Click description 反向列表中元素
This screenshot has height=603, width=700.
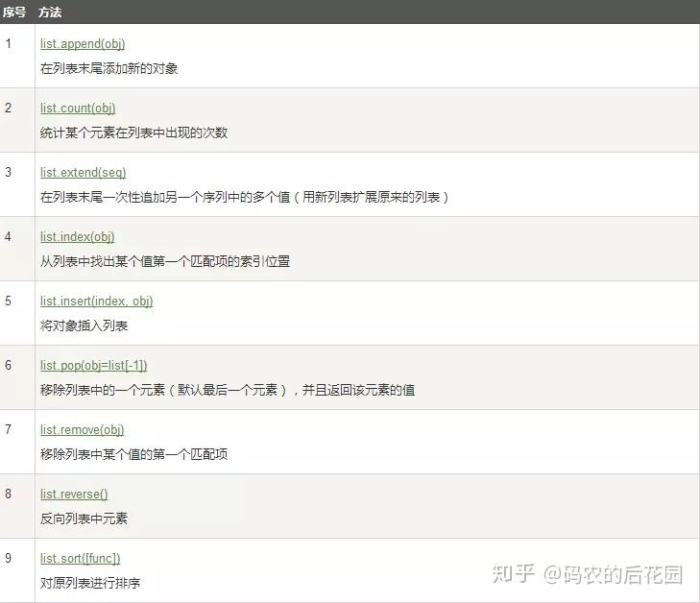84,519
